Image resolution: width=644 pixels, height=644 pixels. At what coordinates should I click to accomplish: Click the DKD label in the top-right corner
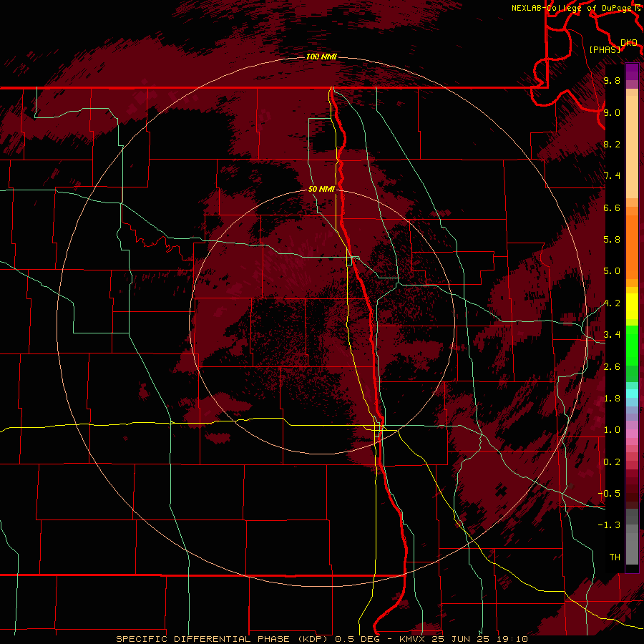click(629, 43)
